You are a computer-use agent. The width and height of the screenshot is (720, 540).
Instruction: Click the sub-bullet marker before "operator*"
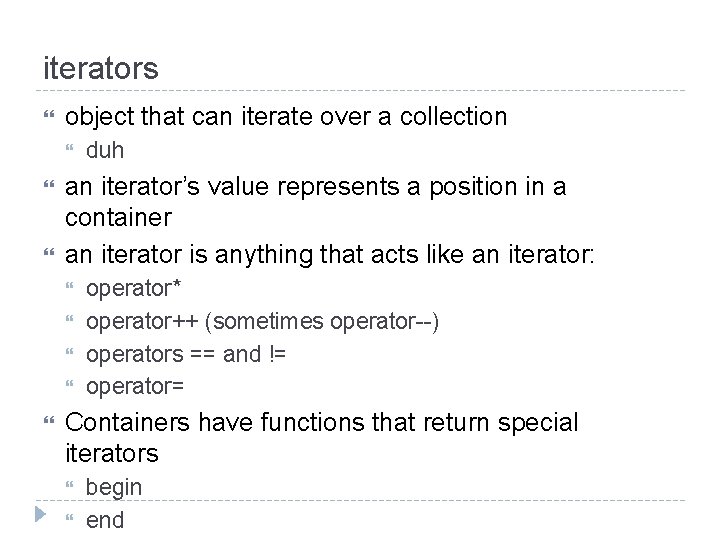pyautogui.click(x=70, y=290)
